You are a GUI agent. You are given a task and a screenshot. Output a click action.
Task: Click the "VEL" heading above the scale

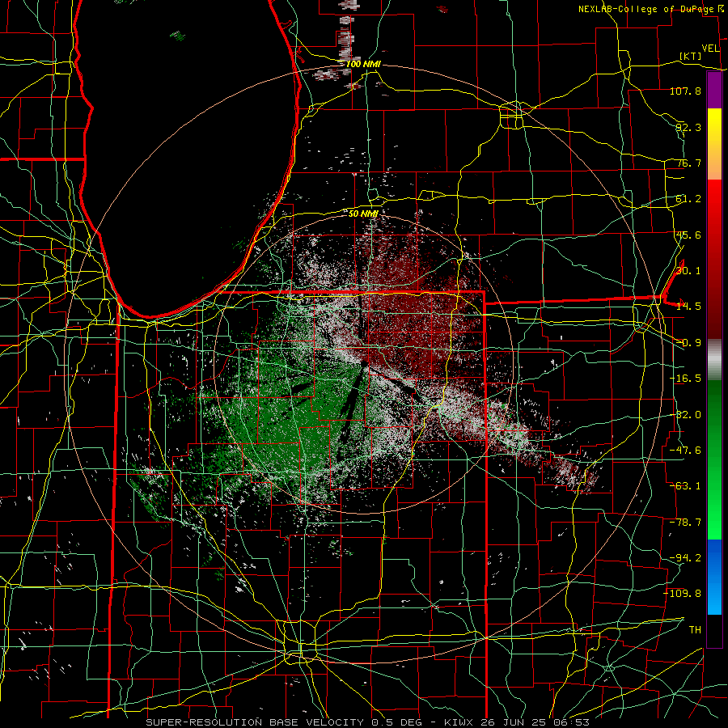pyautogui.click(x=710, y=49)
